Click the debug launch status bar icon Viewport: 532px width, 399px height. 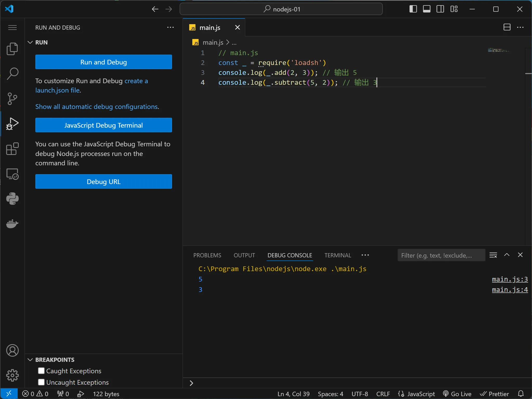click(x=81, y=394)
